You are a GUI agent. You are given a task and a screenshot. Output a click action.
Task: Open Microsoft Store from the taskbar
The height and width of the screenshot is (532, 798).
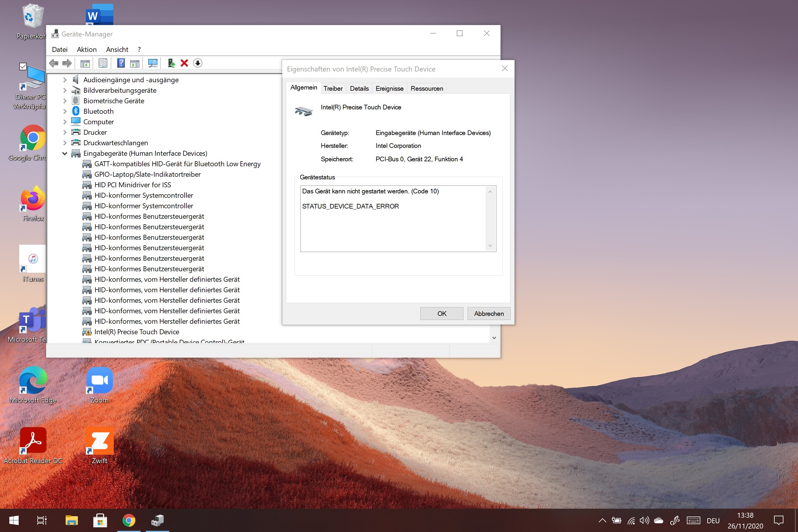[100, 520]
